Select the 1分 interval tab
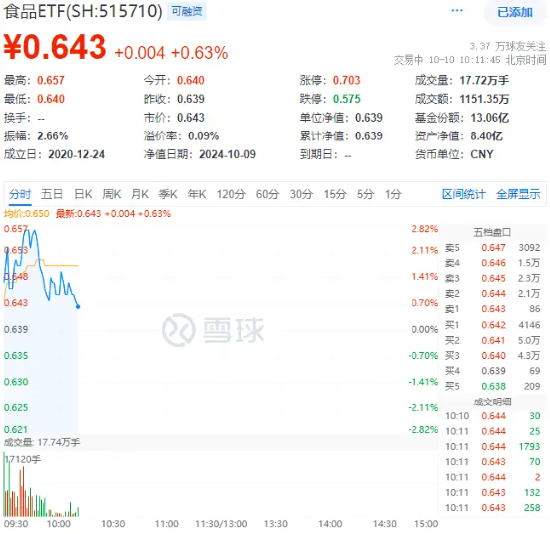550x534 pixels. click(393, 194)
